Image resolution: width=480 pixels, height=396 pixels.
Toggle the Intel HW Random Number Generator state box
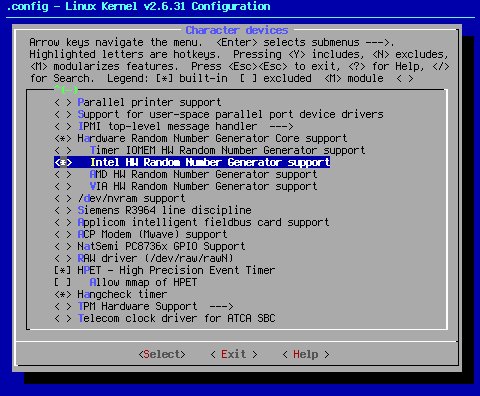(63, 162)
